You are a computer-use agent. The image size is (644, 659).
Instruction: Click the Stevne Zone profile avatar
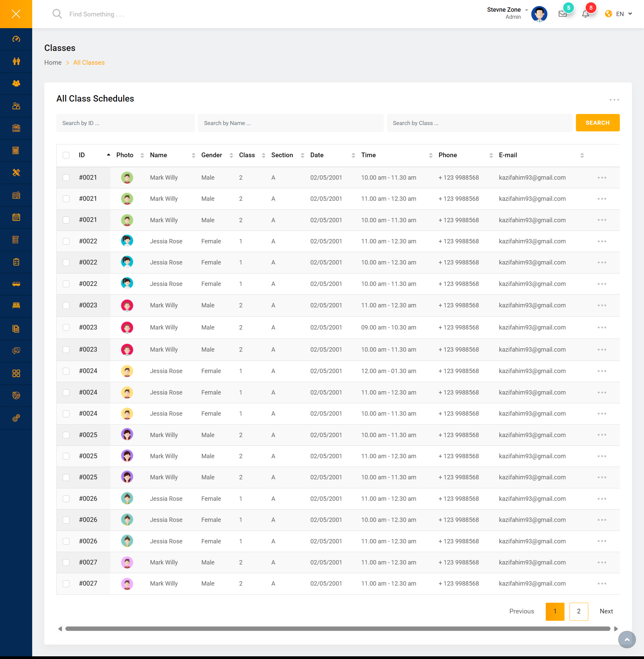point(539,14)
